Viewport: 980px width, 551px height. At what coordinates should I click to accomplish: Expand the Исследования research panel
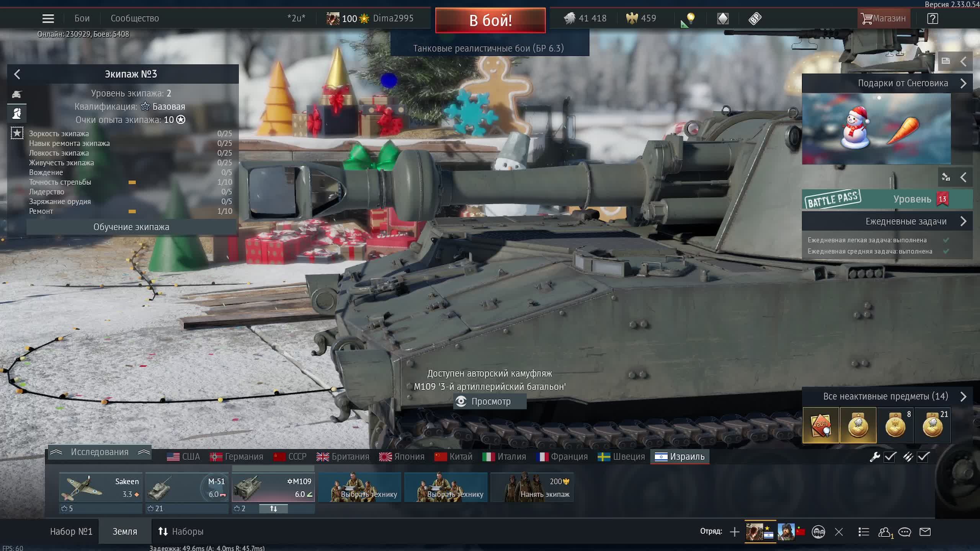coord(100,452)
